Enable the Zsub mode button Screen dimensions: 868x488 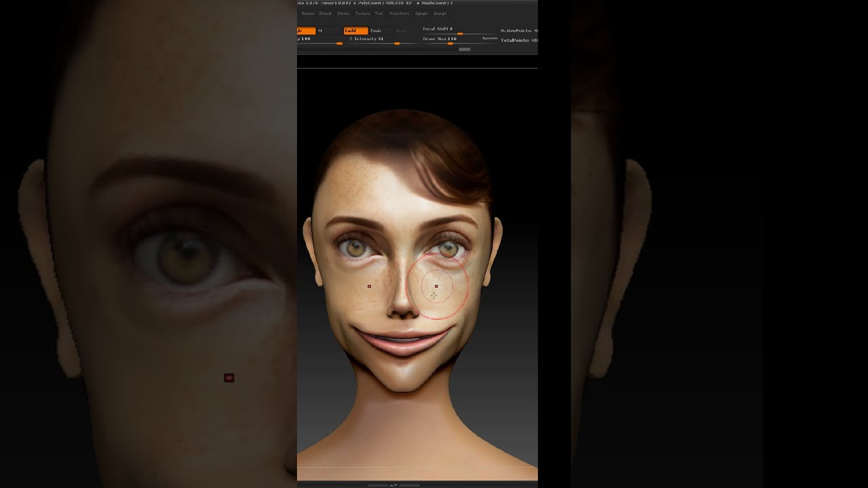pos(376,30)
